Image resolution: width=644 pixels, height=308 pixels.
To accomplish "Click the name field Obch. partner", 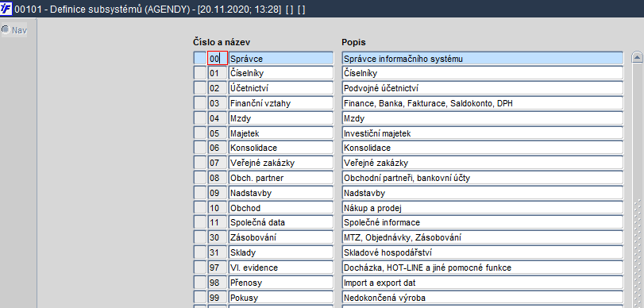I will pyautogui.click(x=281, y=178).
